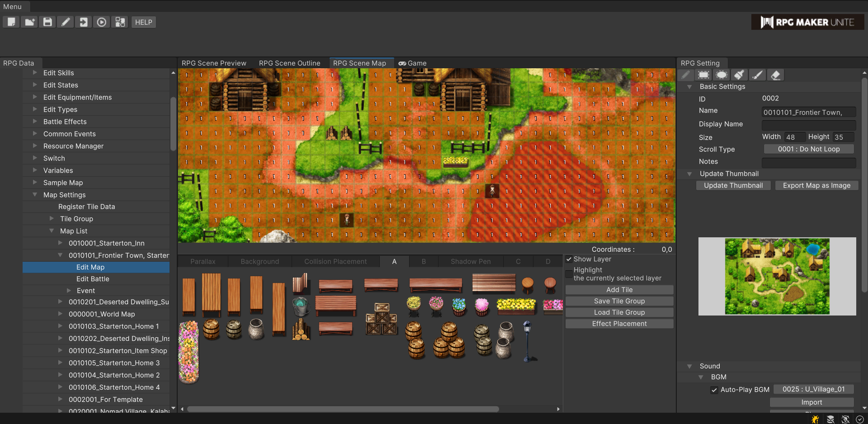This screenshot has width=868, height=424.
Task: Select the pencil drawing tool in RPG Setting
Action: pos(686,75)
